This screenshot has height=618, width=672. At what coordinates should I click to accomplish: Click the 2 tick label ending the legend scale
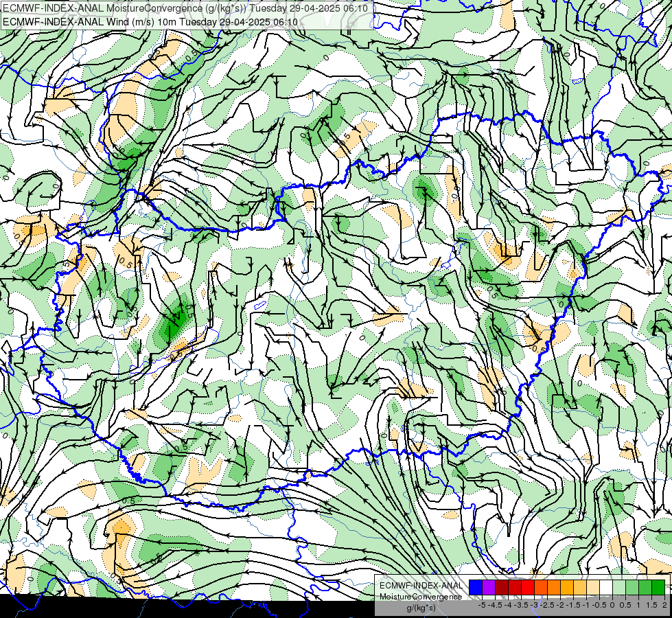664,605
